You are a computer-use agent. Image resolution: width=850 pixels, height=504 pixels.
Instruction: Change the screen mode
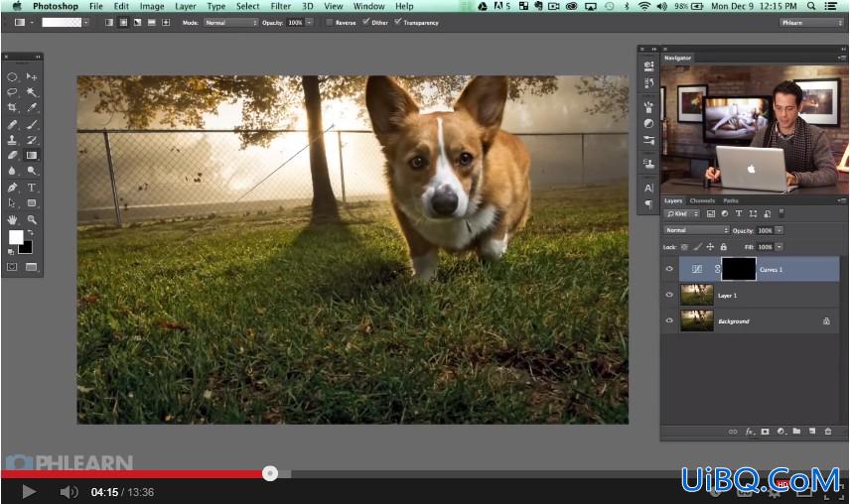[x=32, y=266]
